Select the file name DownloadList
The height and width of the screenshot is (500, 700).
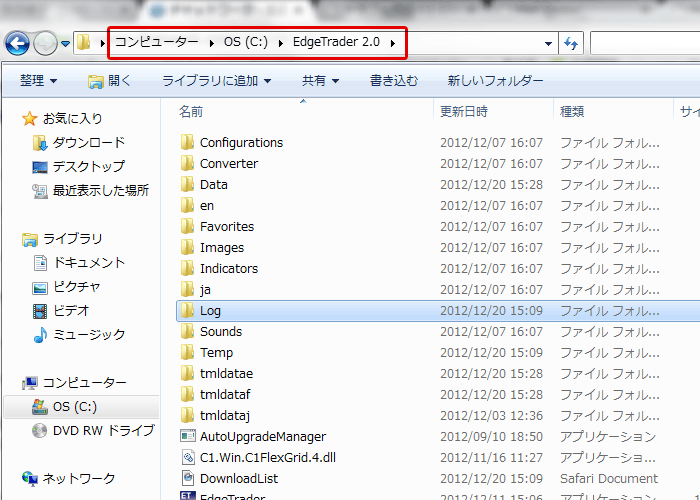pyautogui.click(x=239, y=479)
